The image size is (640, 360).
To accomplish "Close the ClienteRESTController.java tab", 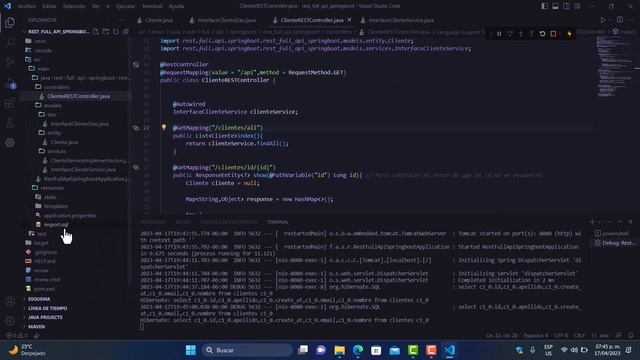I will 349,20.
